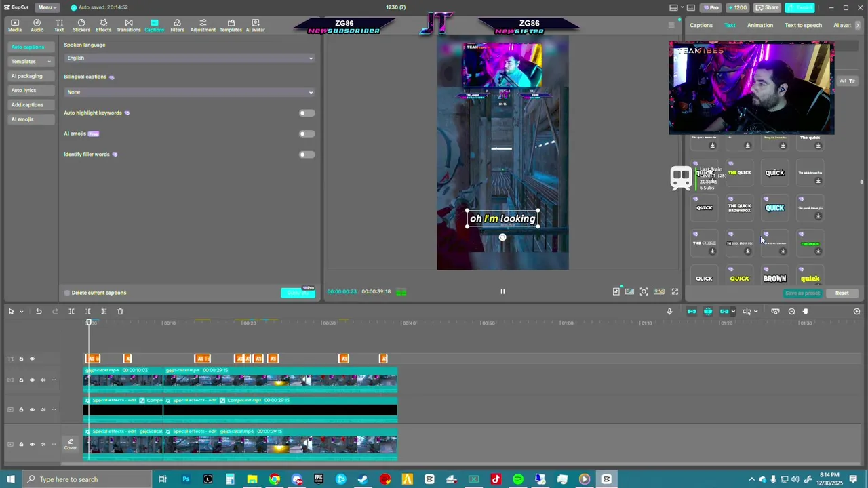This screenshot has width=868, height=488.
Task: Open the Effects panel
Action: [103, 26]
